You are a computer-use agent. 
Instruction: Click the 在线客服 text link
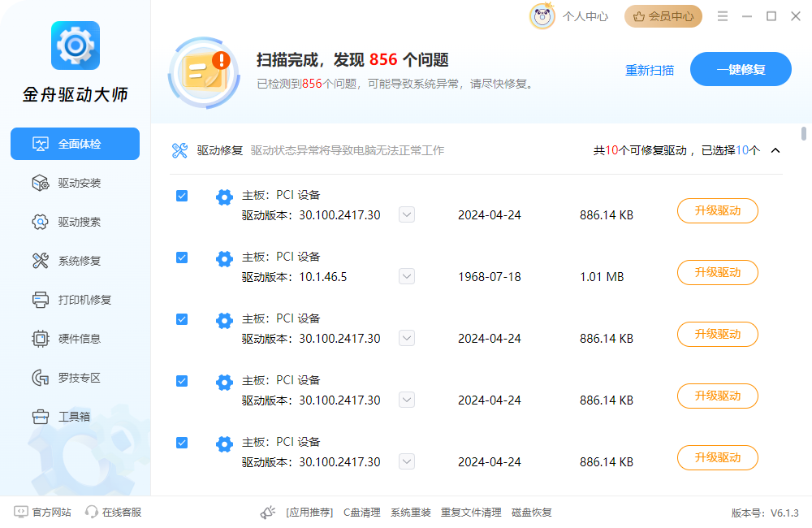coord(122,513)
